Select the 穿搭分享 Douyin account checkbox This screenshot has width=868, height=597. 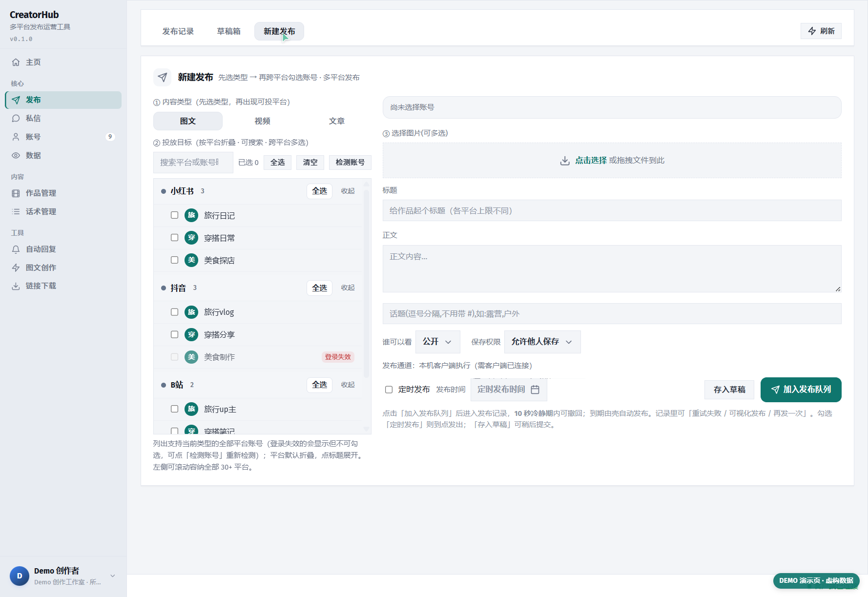point(174,334)
